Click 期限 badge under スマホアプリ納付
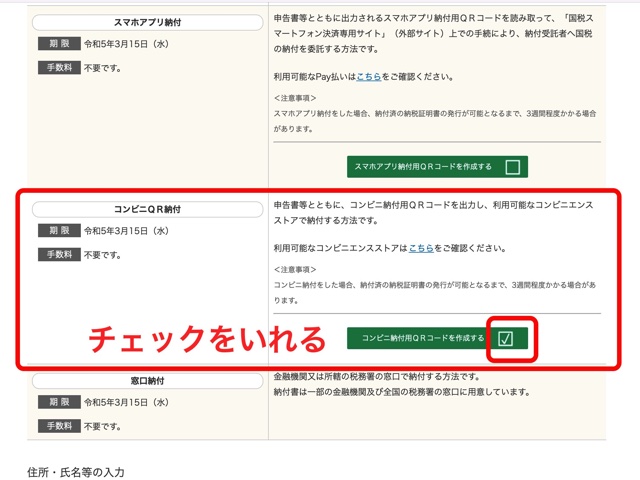The image size is (640, 480). pyautogui.click(x=58, y=45)
